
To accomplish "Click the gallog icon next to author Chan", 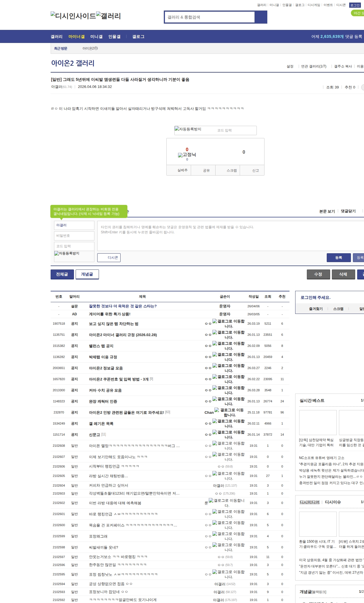I will (217, 410).
